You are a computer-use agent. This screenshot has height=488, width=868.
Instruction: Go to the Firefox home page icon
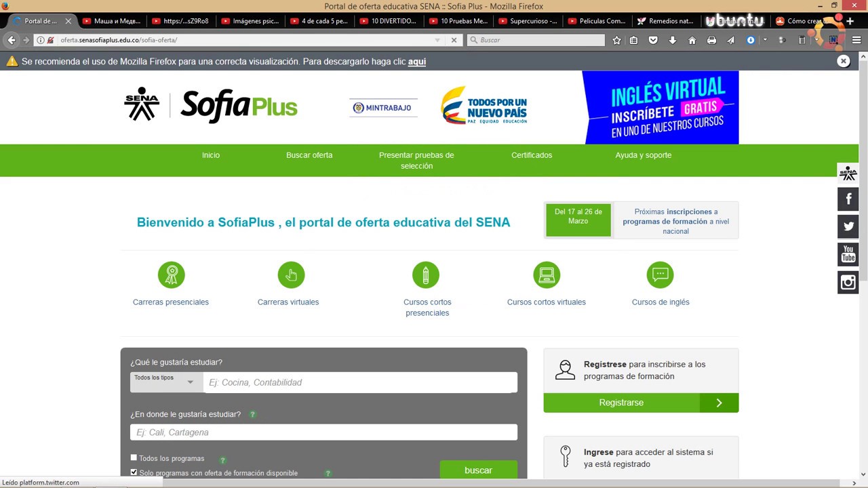tap(692, 40)
